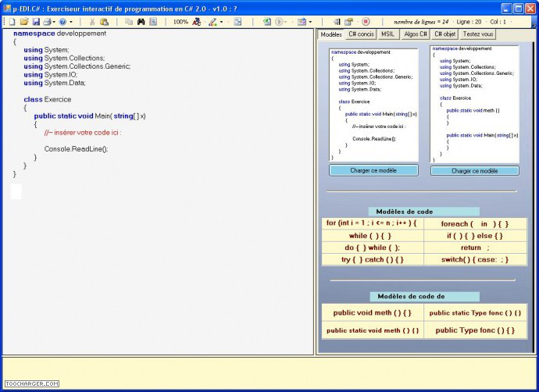539x392 pixels.
Task: Open the Algos C# tab
Action: coord(416,34)
